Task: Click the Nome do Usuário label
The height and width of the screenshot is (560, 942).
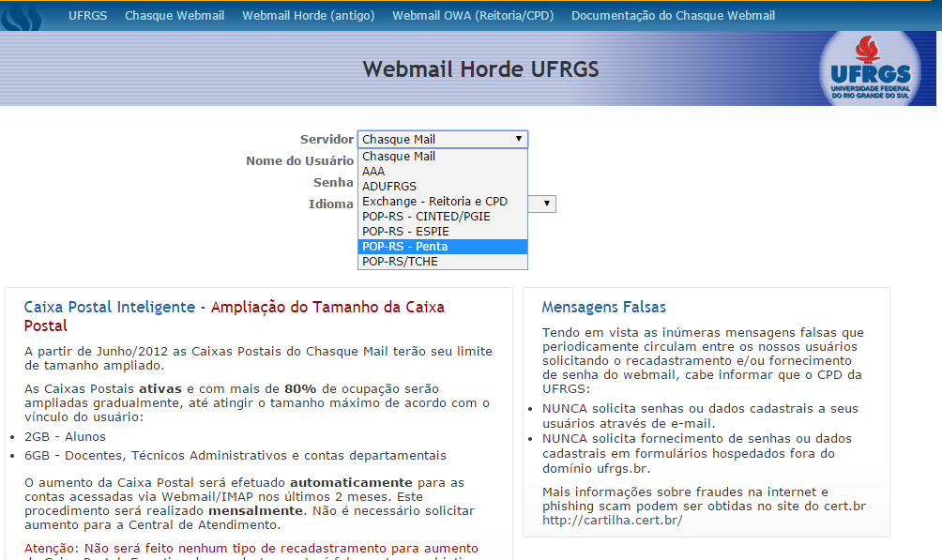Action: (x=300, y=161)
